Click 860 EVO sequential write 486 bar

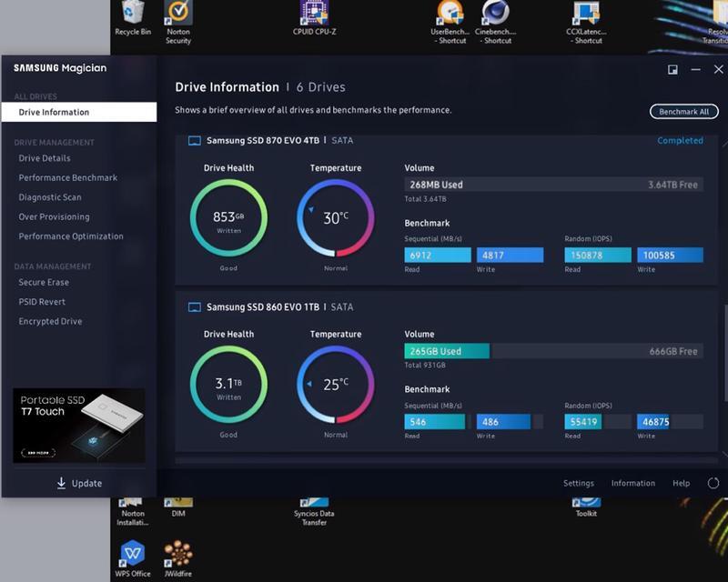click(503, 421)
